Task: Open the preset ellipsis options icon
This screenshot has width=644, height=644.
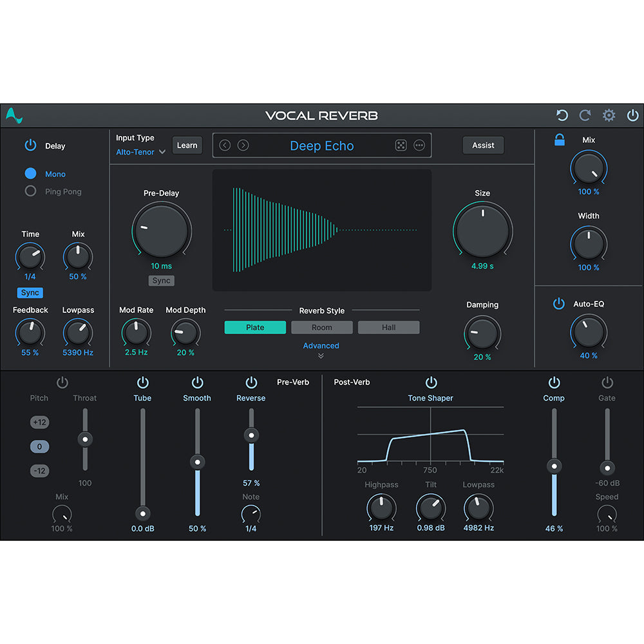Action: 419,146
